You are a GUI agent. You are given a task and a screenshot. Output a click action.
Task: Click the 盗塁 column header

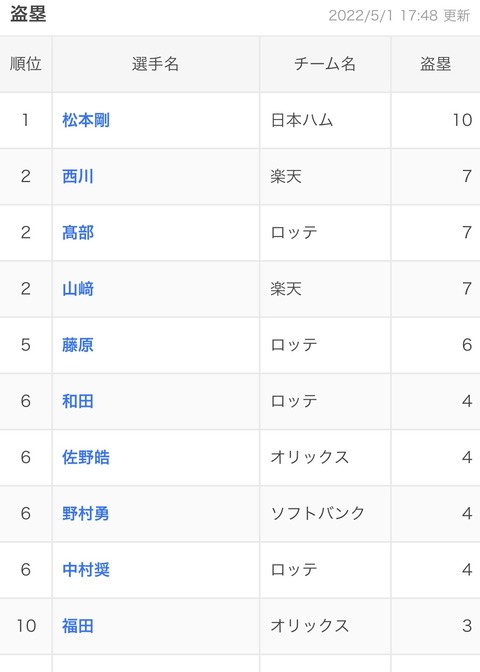435,64
